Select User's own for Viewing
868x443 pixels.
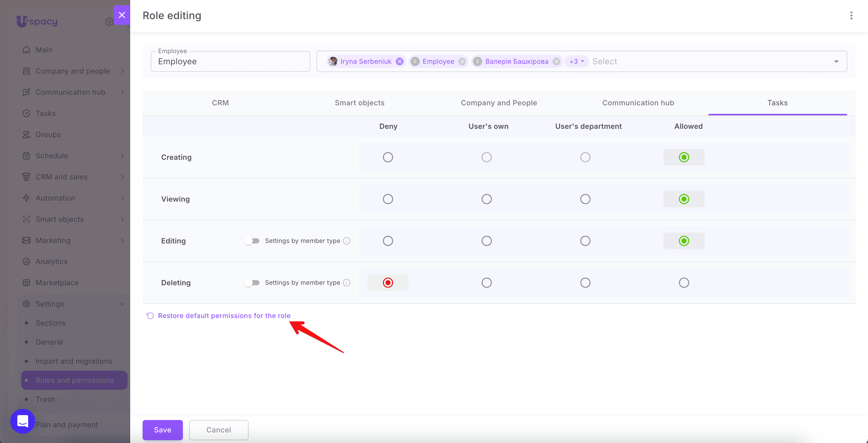coord(486,199)
